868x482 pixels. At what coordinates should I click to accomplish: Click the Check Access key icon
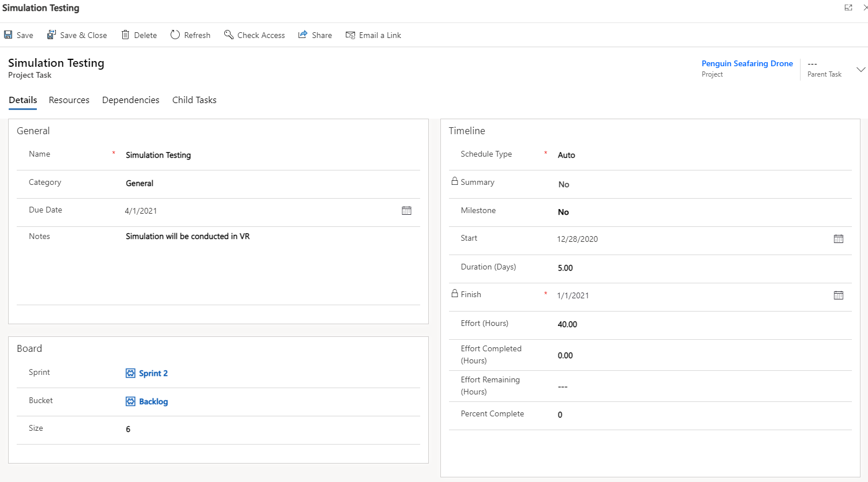click(229, 35)
